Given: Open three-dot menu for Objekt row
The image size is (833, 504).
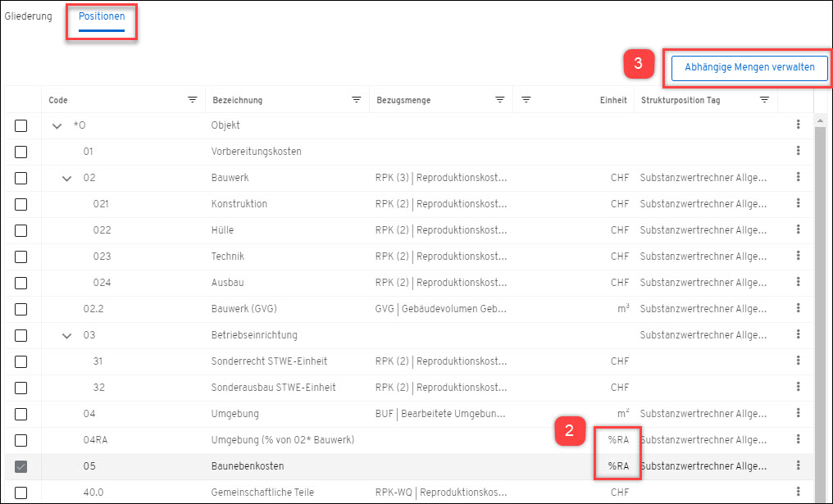Looking at the screenshot, I should click(x=798, y=125).
